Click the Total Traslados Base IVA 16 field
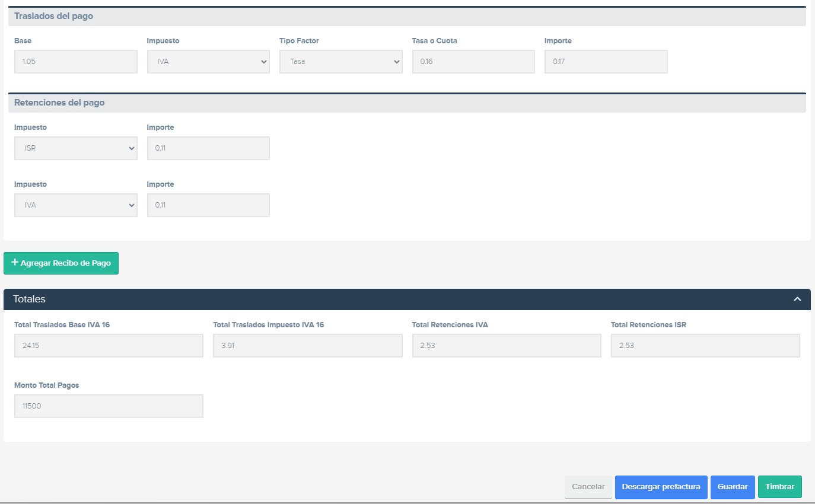Viewport: 815px width, 504px height. tap(109, 346)
